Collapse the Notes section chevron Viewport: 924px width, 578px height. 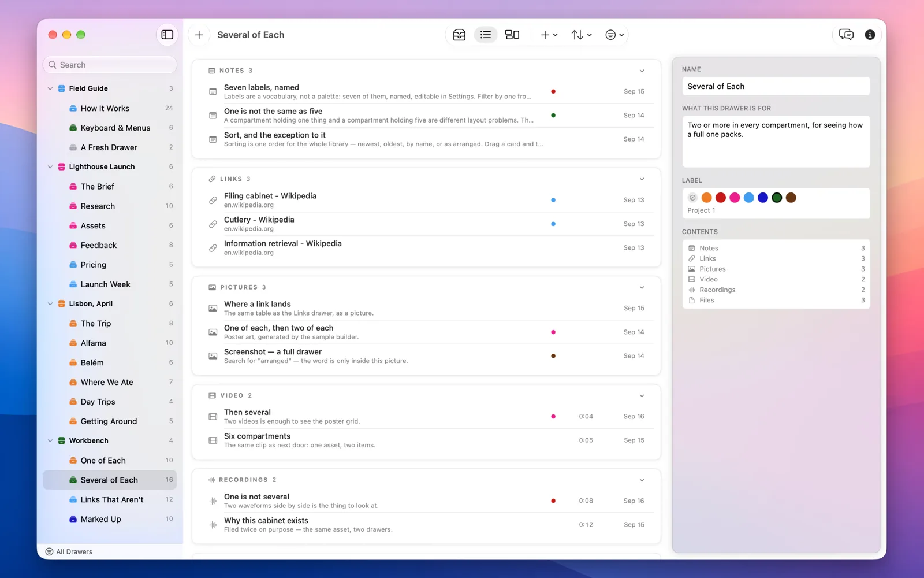pos(642,71)
